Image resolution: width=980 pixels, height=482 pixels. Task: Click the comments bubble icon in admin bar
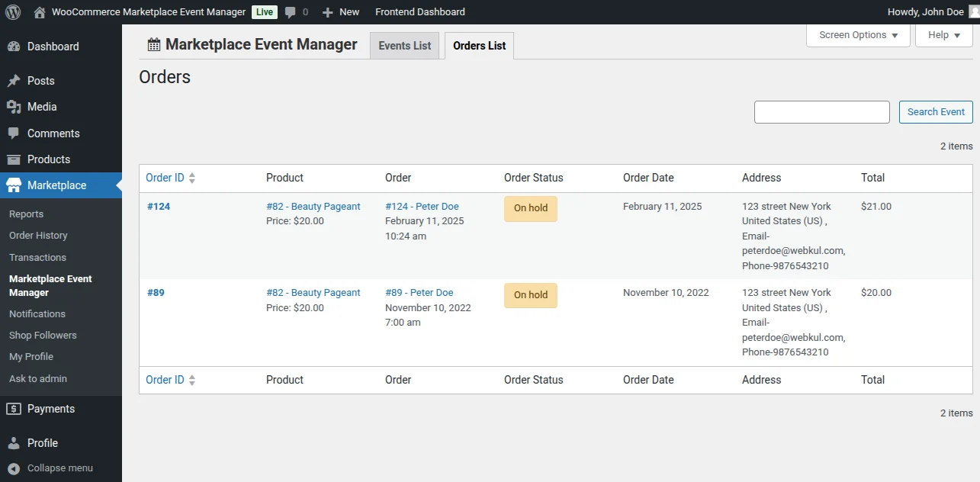[290, 11]
